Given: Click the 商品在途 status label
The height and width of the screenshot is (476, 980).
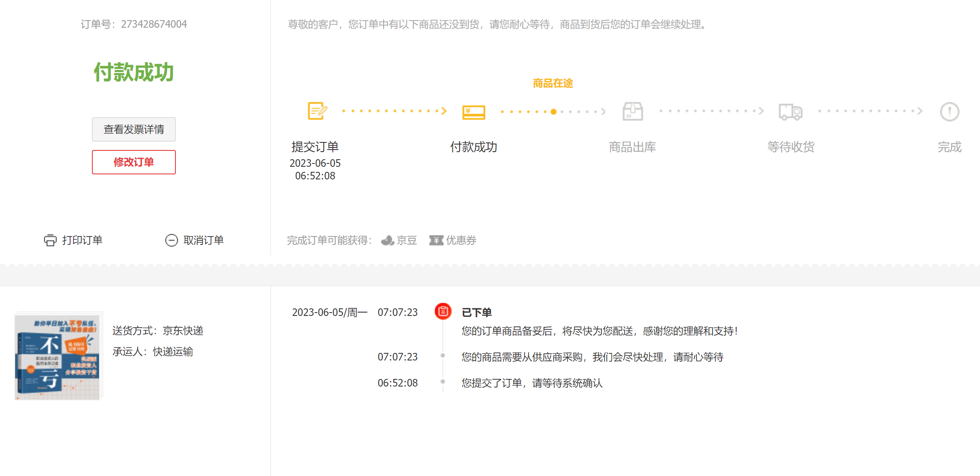Looking at the screenshot, I should coord(553,83).
